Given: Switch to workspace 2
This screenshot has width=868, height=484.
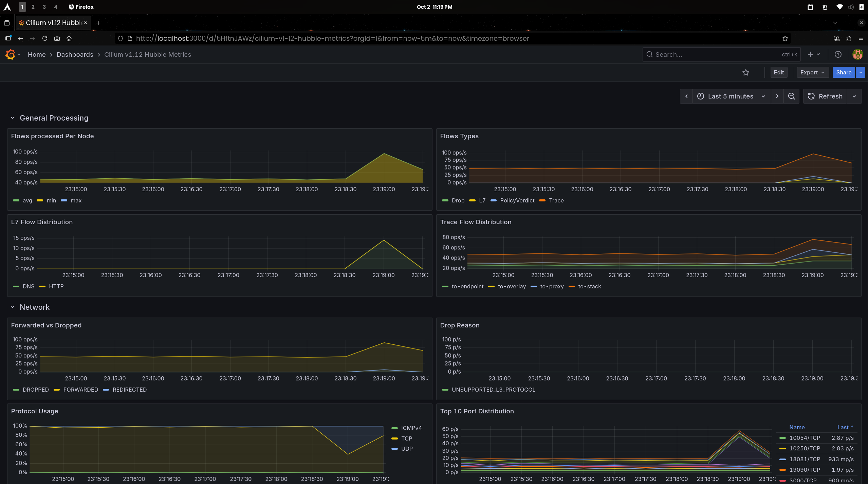Looking at the screenshot, I should tap(33, 7).
